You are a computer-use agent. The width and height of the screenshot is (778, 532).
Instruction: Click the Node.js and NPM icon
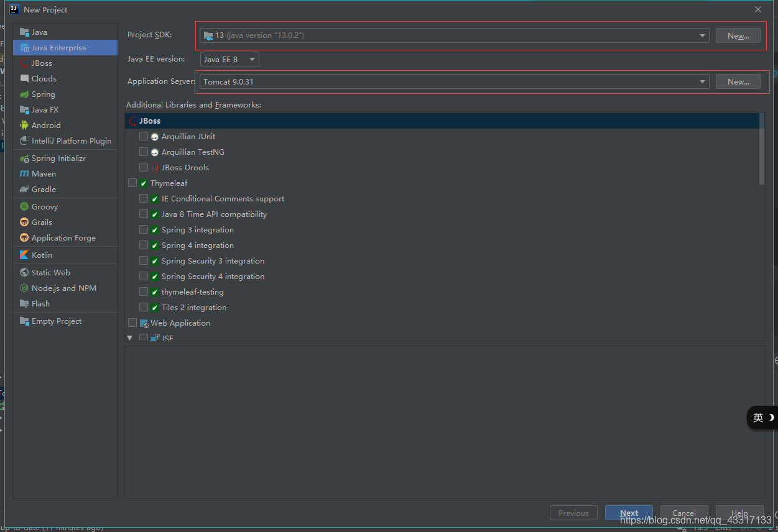24,288
